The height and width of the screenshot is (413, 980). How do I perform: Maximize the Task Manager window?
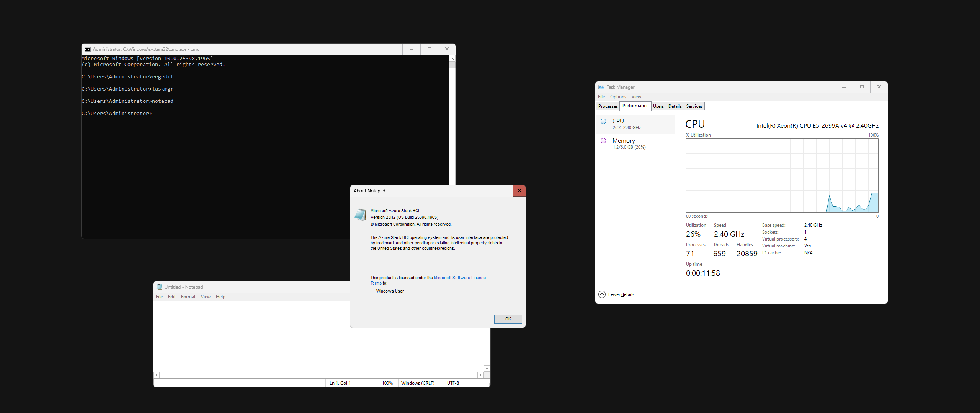tap(861, 87)
